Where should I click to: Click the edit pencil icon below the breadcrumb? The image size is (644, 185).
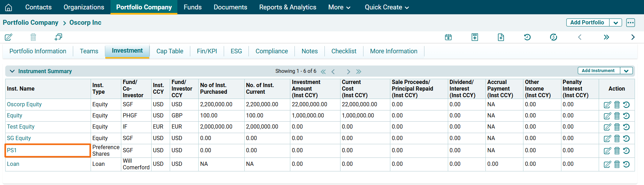[9, 37]
